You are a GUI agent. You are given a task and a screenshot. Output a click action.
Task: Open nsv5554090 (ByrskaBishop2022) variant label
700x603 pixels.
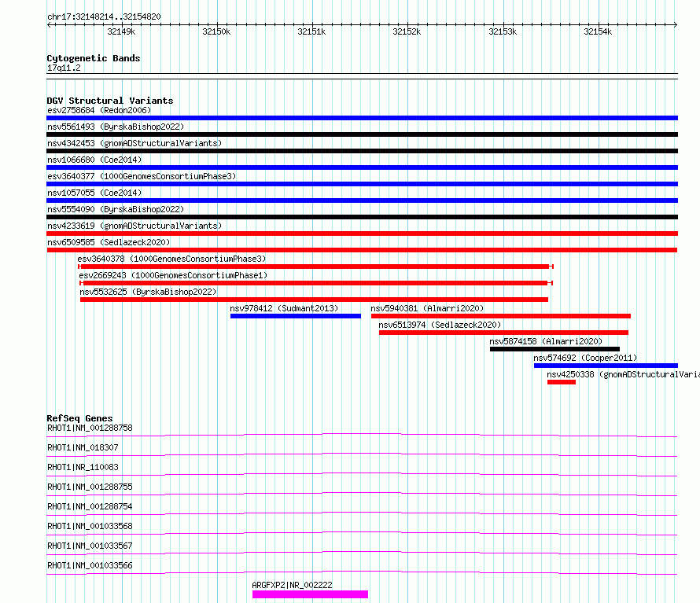click(116, 209)
